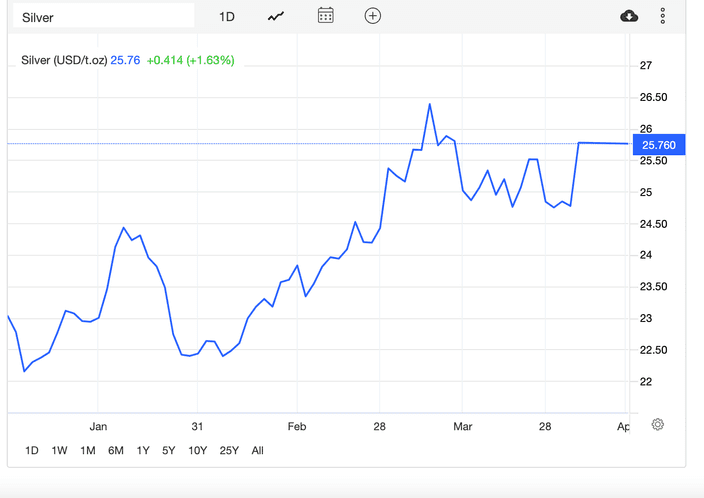Click the Silver (USD/t.oz) legend label
Viewport: 704px width, 498px height.
pyautogui.click(x=64, y=60)
